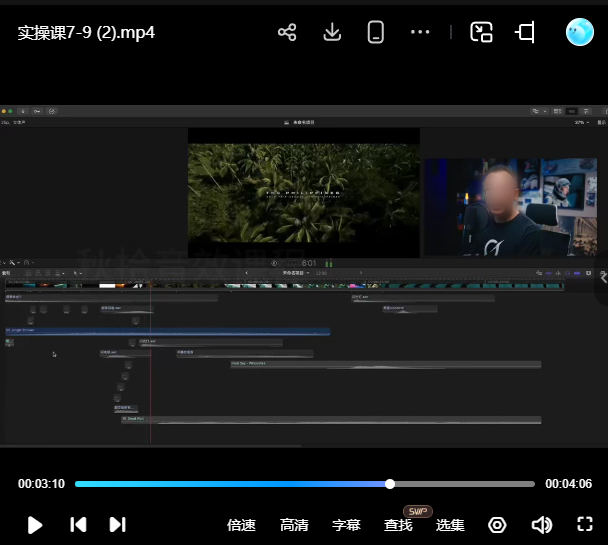Resume playback with the Play button
This screenshot has width=608, height=545.
pyautogui.click(x=35, y=525)
